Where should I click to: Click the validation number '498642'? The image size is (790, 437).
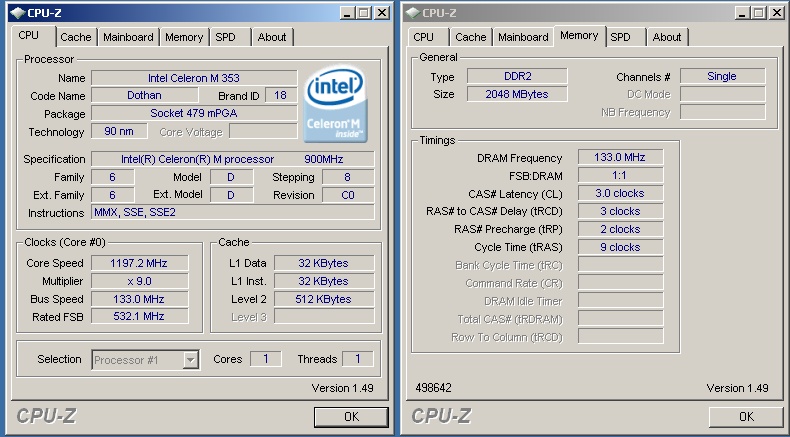click(433, 388)
